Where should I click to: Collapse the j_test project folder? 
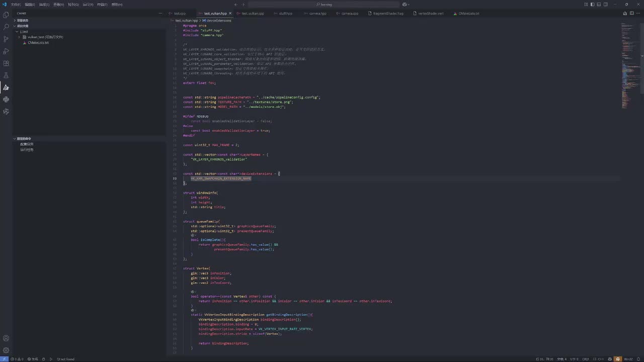pos(17,32)
